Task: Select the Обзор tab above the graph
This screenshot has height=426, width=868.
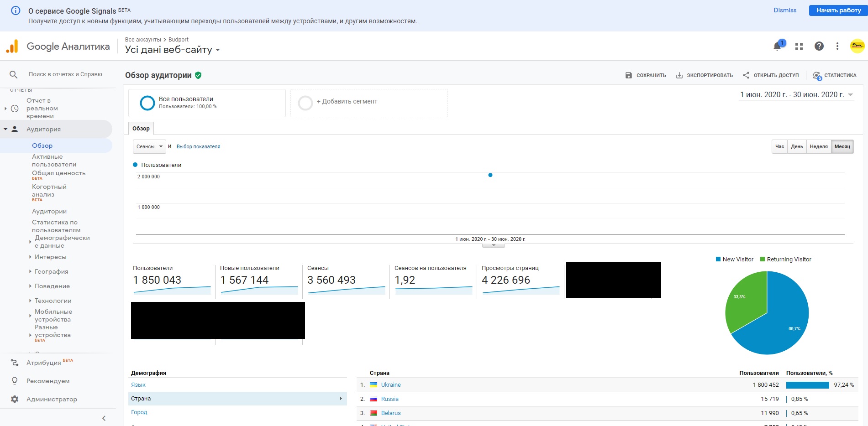Action: pyautogui.click(x=141, y=129)
